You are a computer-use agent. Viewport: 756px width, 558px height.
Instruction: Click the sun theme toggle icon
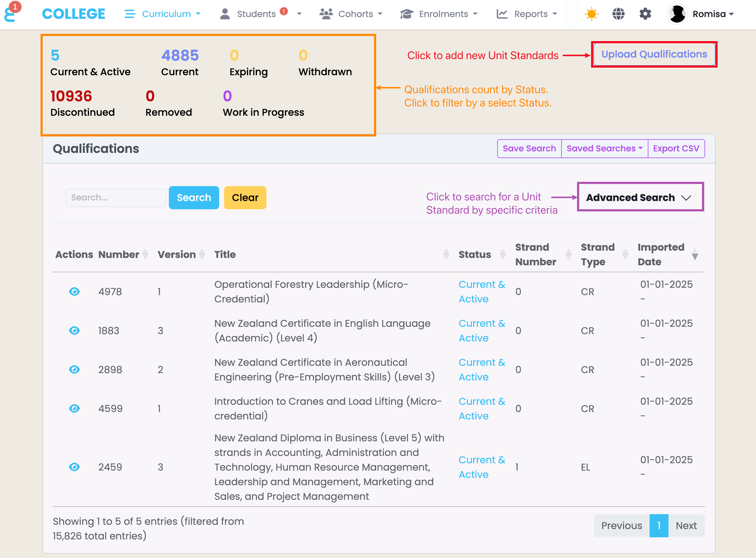[591, 14]
